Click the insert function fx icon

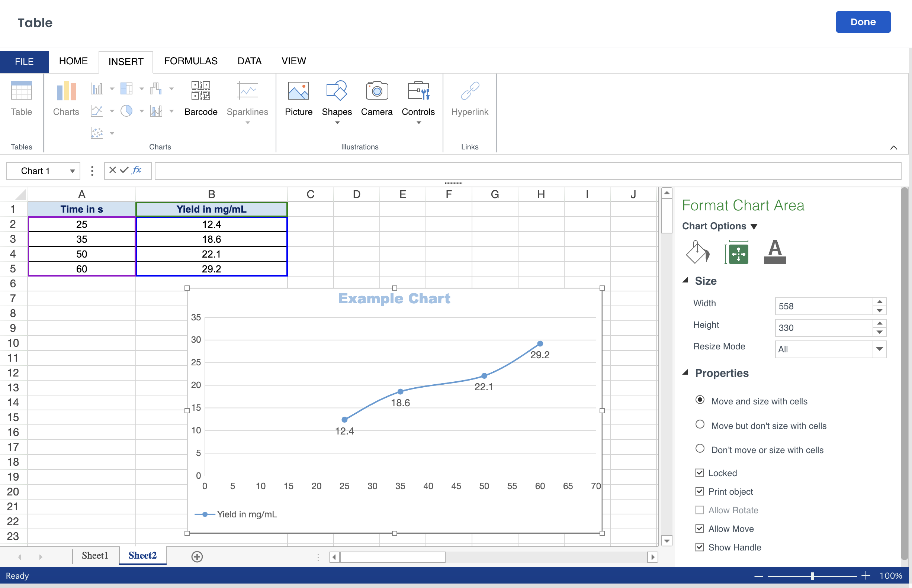coord(137,170)
